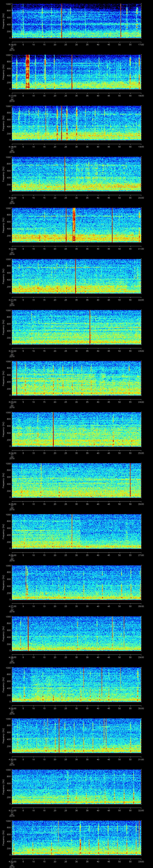Click the 33:00 end time label
The height and width of the screenshot is (868, 153).
tap(141, 861)
